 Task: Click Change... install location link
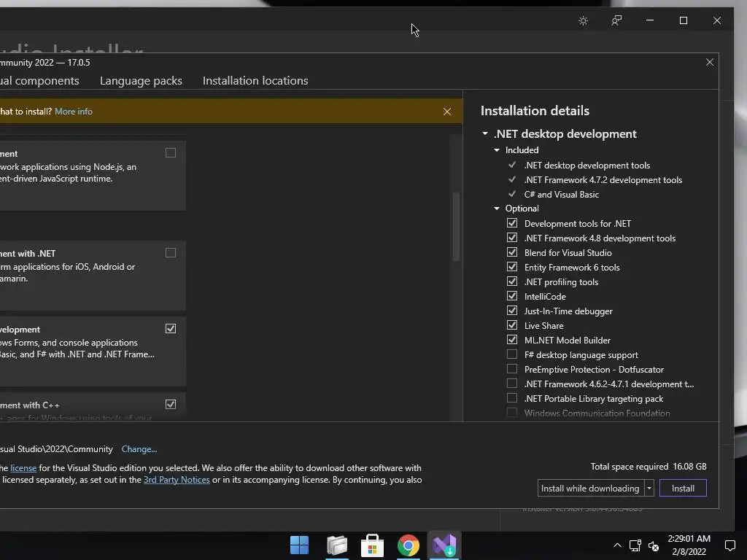[139, 449]
